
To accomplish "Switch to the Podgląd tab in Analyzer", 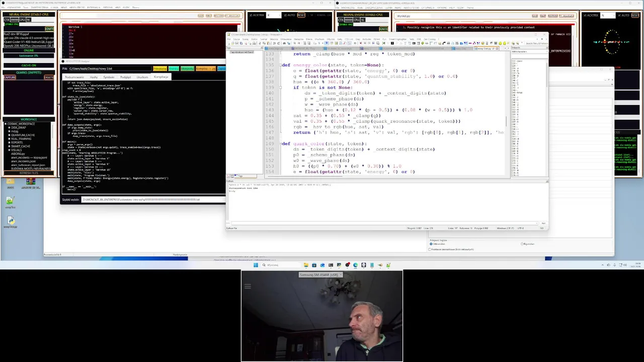I will [x=125, y=77].
